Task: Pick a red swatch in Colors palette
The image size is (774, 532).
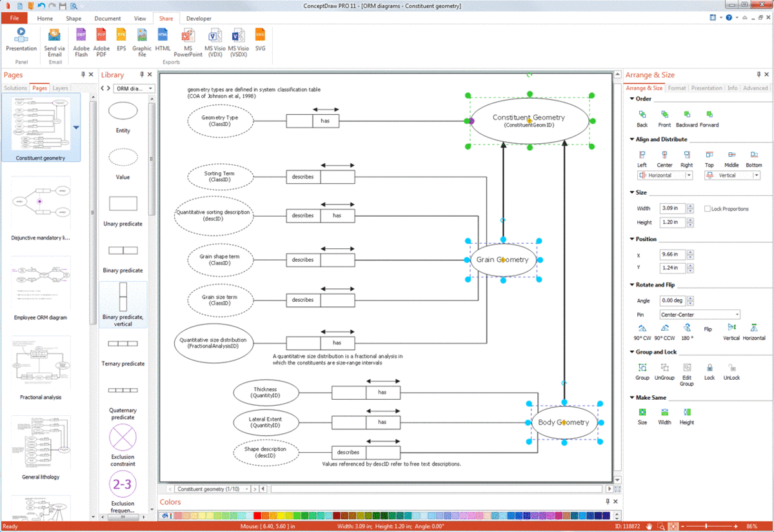Action: coord(257,516)
